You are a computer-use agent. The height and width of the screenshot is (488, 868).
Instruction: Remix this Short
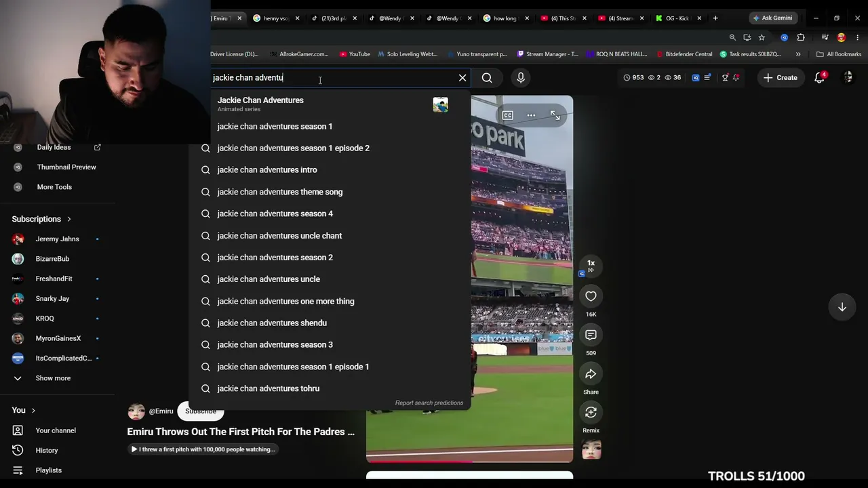[x=591, y=412]
